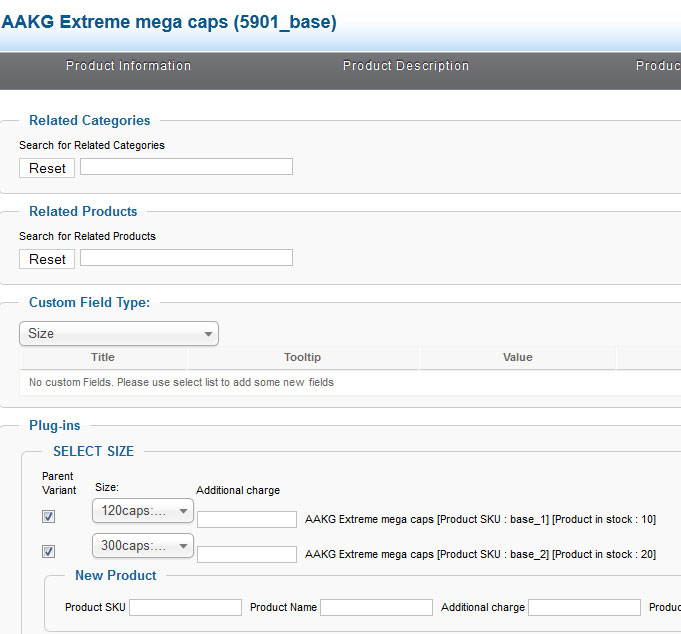Switch to the Product Description tab

pyautogui.click(x=406, y=66)
